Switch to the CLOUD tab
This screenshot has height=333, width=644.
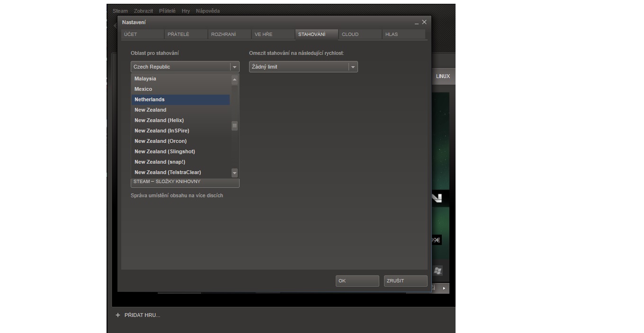pyautogui.click(x=360, y=34)
